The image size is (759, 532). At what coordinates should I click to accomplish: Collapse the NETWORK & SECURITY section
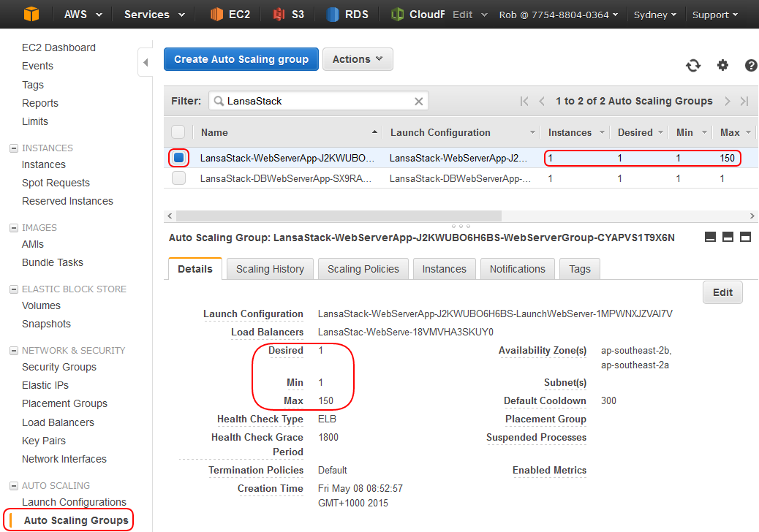[14, 351]
